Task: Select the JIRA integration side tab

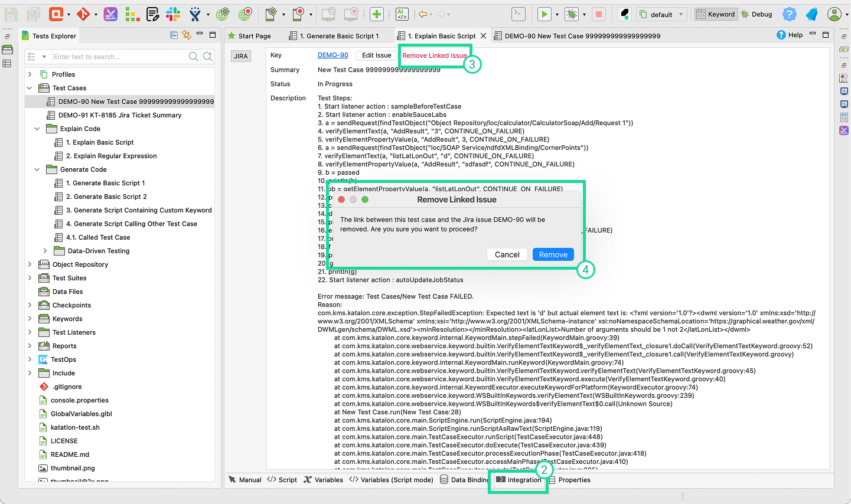Action: tap(241, 56)
